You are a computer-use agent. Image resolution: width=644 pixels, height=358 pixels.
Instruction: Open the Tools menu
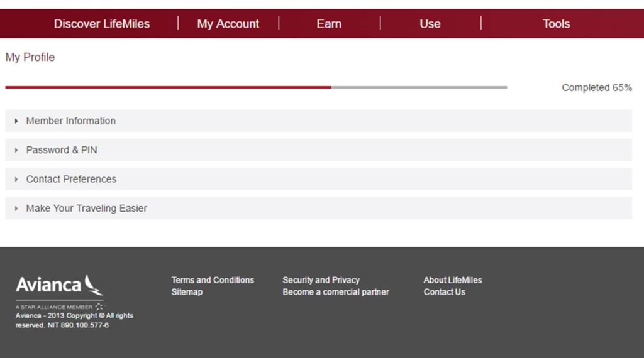click(556, 24)
